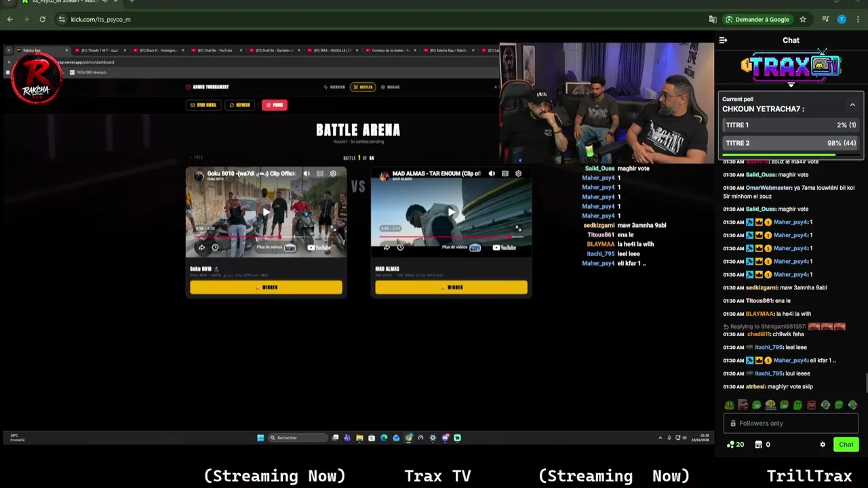Click username BLAYMAA in chat
868x488 pixels.
coord(759,314)
